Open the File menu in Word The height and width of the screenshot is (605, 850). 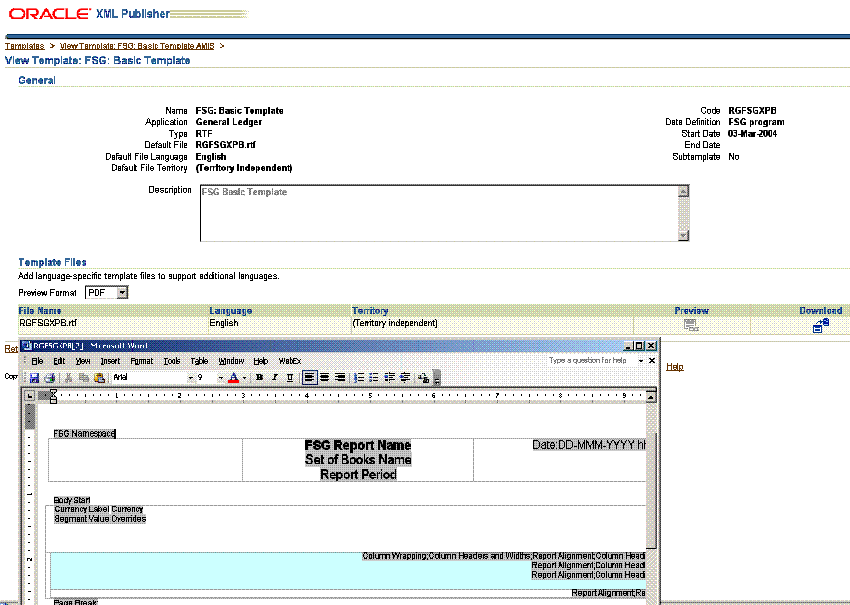tap(37, 361)
